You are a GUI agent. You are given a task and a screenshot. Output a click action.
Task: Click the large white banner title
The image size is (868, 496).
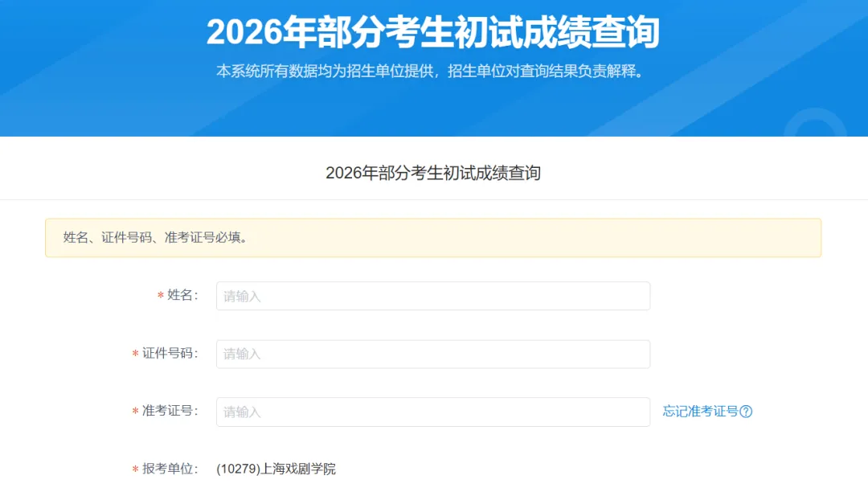(x=433, y=32)
